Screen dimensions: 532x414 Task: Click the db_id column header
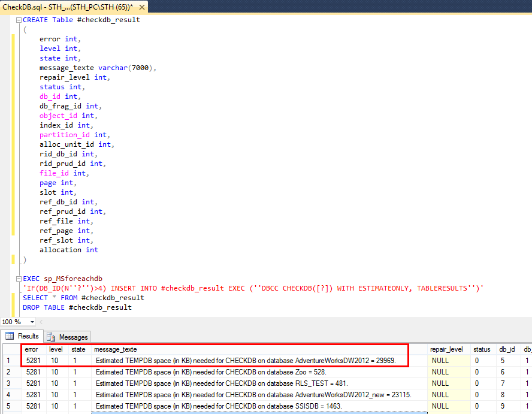point(507,349)
